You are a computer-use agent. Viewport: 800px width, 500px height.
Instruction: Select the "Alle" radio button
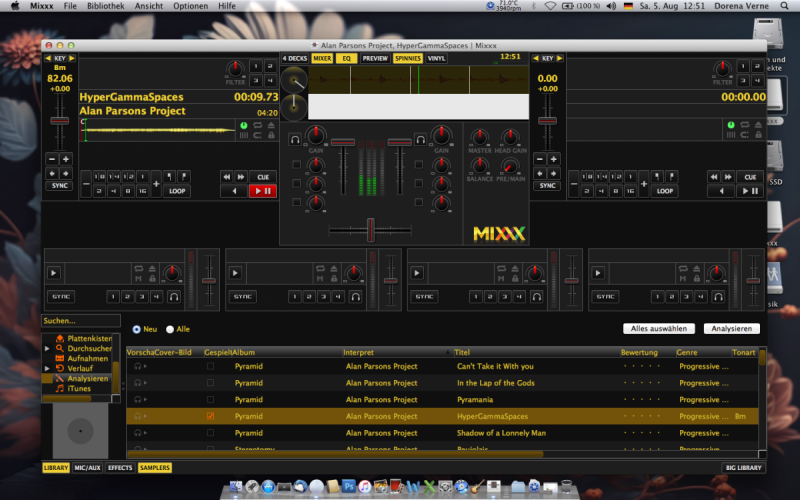(x=170, y=329)
